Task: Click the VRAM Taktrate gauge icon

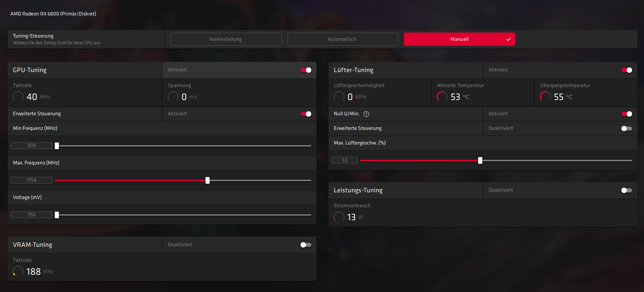Action: click(x=18, y=271)
